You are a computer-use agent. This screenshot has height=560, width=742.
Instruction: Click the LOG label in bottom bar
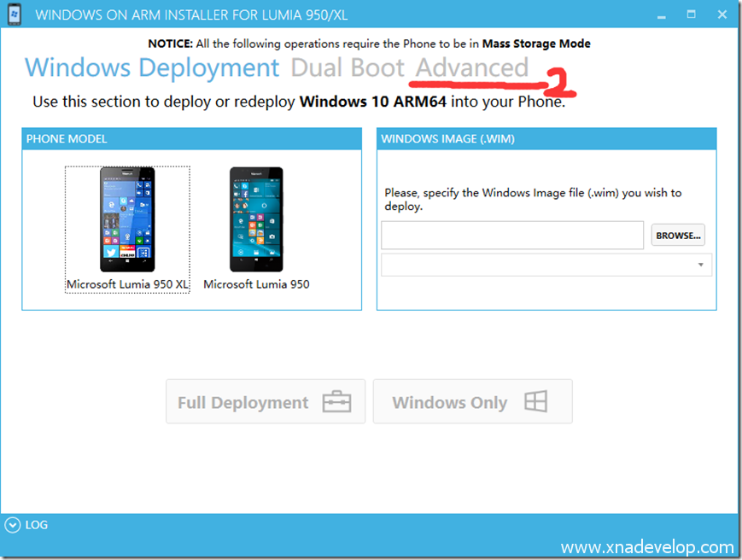click(x=37, y=525)
